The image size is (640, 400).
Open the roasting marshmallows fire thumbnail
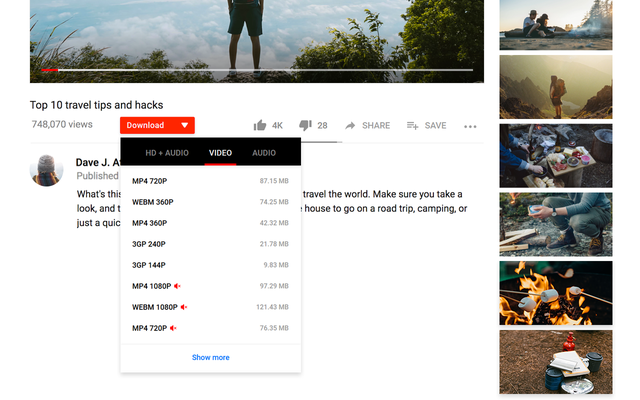point(556,293)
